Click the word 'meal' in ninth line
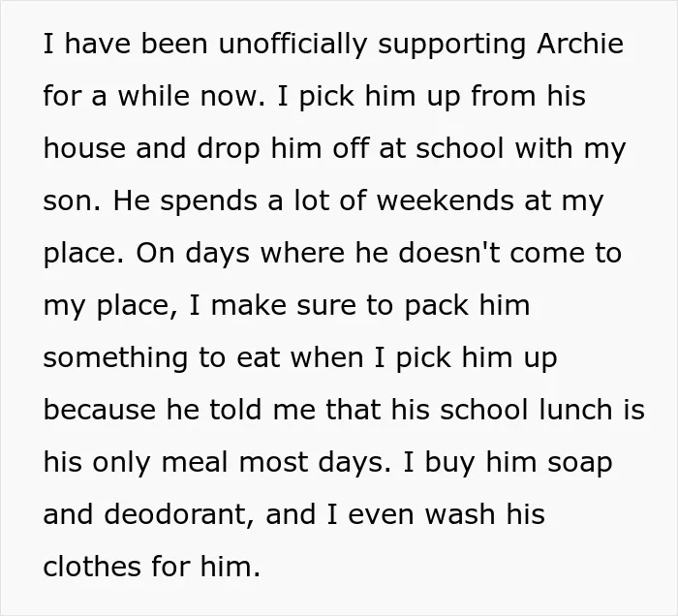678x616 pixels. coord(194,462)
